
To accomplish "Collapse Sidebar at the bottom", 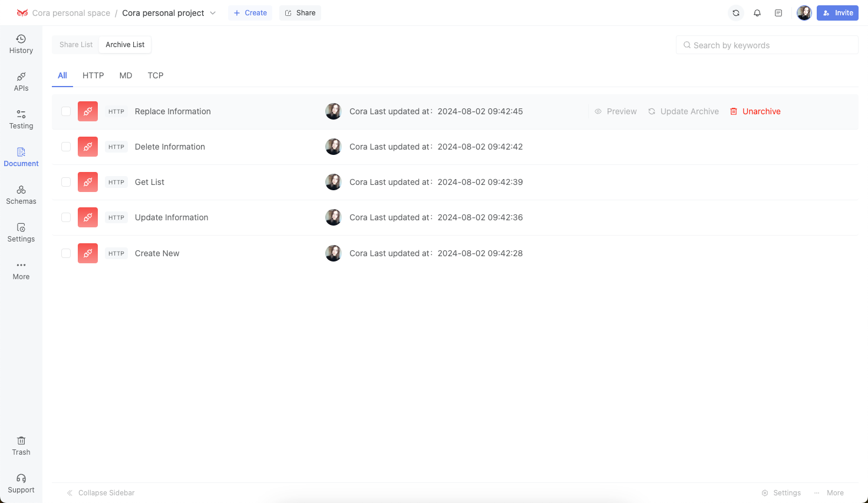I will coord(101,493).
